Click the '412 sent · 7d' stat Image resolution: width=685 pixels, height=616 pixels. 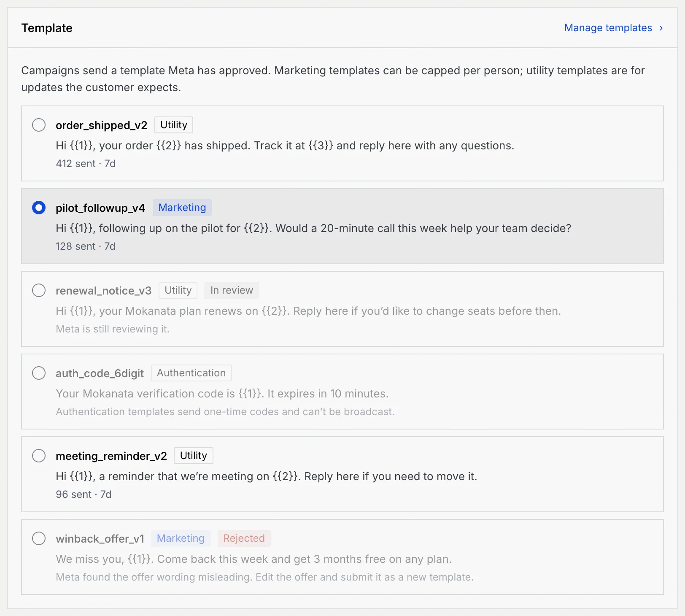(x=86, y=164)
